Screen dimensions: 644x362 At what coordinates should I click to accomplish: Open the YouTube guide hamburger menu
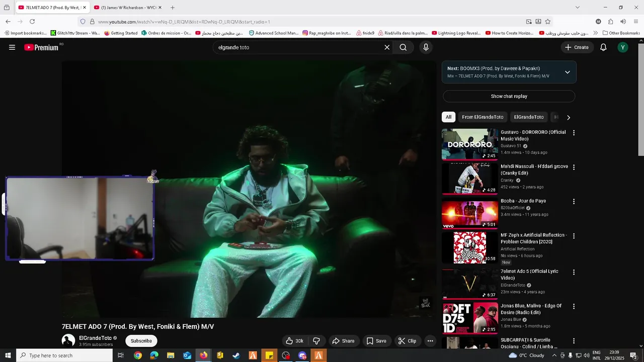click(x=12, y=47)
